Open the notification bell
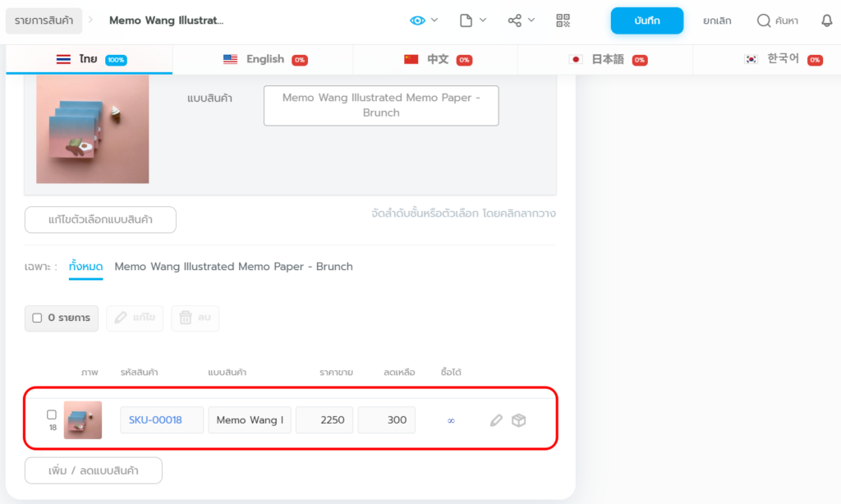The image size is (841, 504). 826,21
